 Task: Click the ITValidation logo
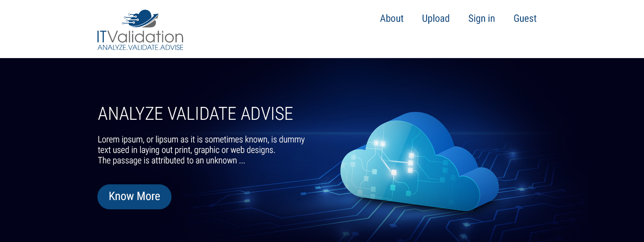coord(140,30)
